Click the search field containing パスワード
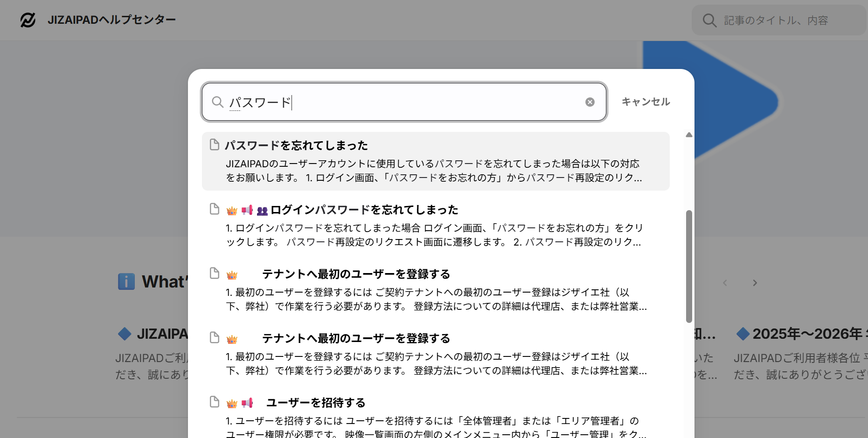 404,102
